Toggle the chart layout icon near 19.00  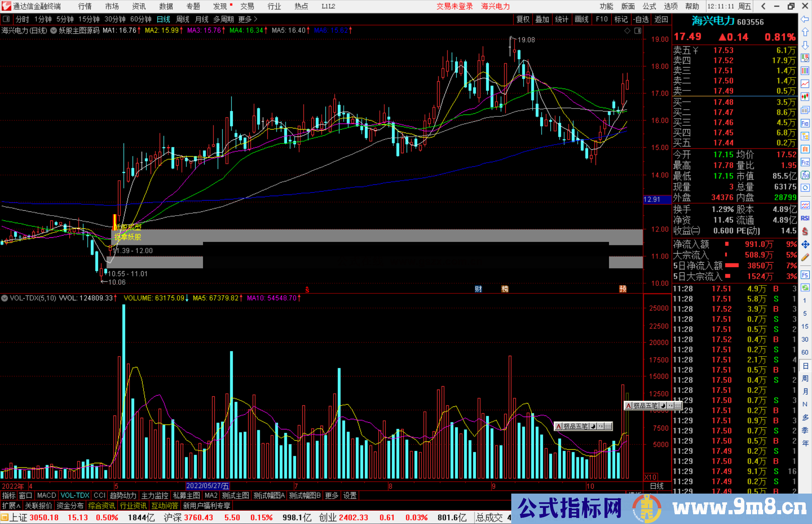coord(638,31)
